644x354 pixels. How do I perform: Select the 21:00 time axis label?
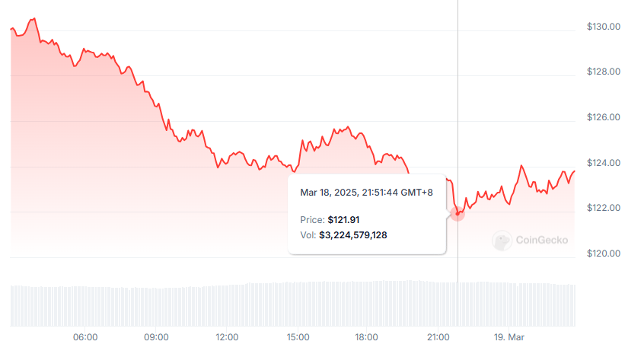click(438, 337)
